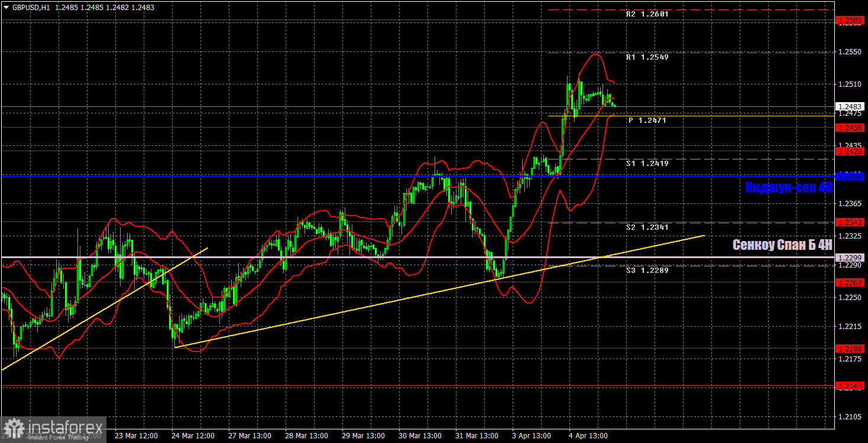Select the red 1.2188 level tag
The height and width of the screenshot is (443, 868).
click(851, 348)
